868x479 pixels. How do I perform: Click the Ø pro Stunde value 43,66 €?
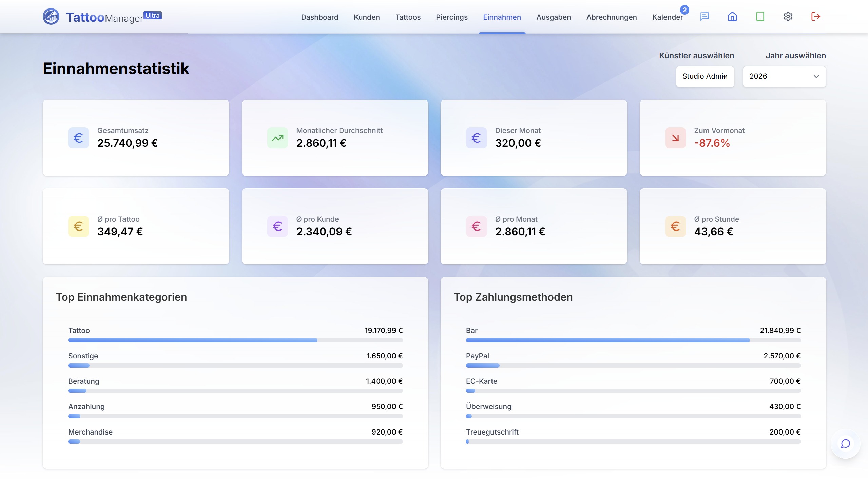[x=714, y=232]
